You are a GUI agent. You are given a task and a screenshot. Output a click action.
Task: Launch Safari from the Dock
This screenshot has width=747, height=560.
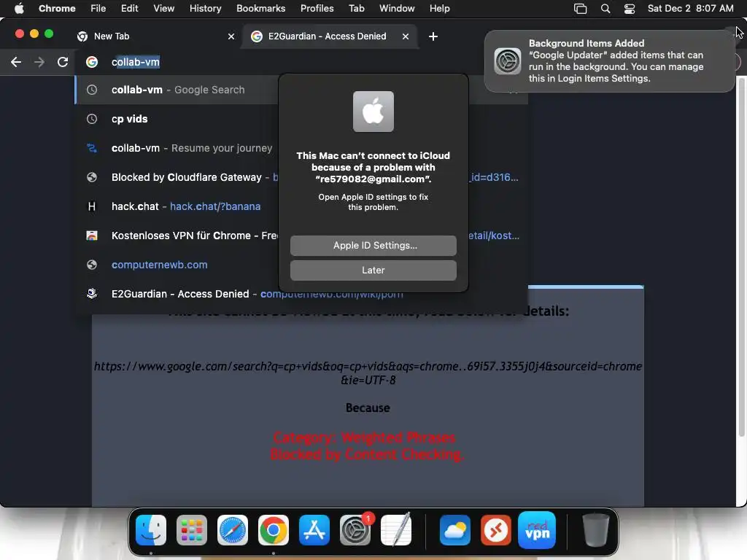click(233, 530)
